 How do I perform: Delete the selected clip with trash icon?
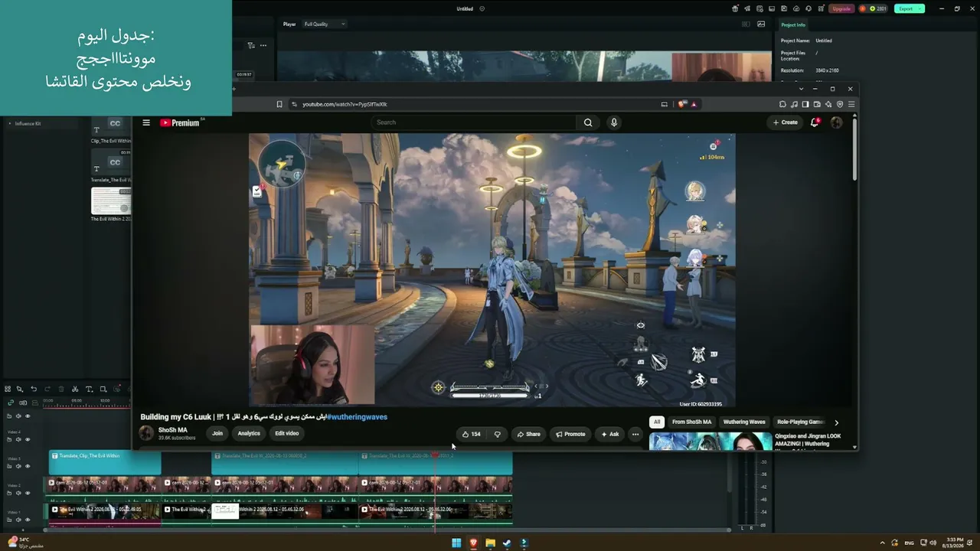[61, 390]
